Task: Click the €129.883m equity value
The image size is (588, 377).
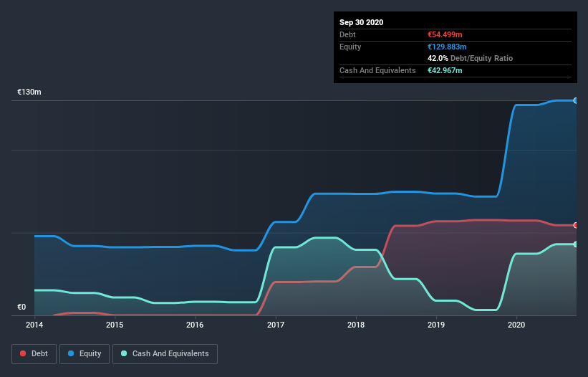Action: click(x=447, y=47)
